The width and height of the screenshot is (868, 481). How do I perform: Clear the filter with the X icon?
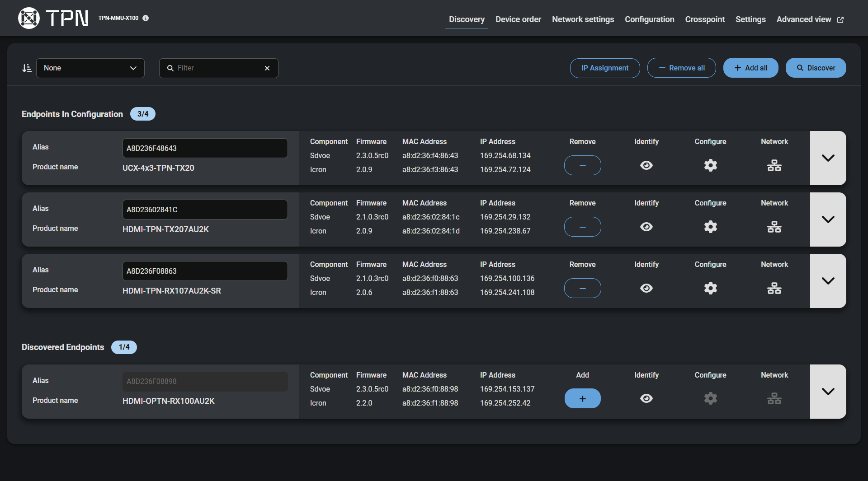coord(267,68)
